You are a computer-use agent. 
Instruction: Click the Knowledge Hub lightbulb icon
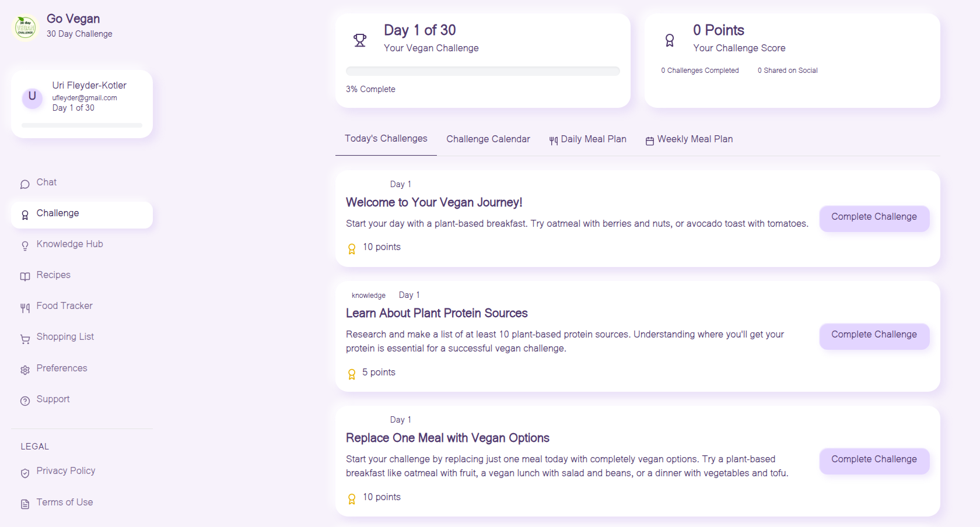tap(24, 245)
